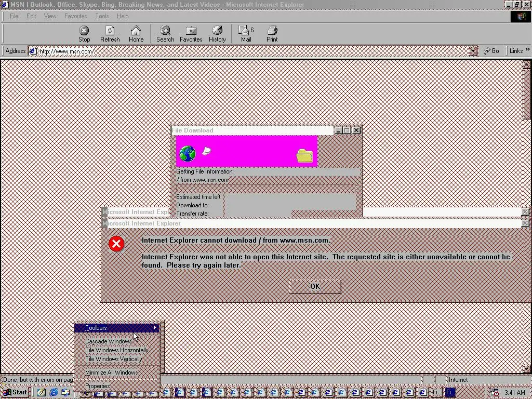
Task: Click the 'Download to:' label
Action: [x=192, y=205]
